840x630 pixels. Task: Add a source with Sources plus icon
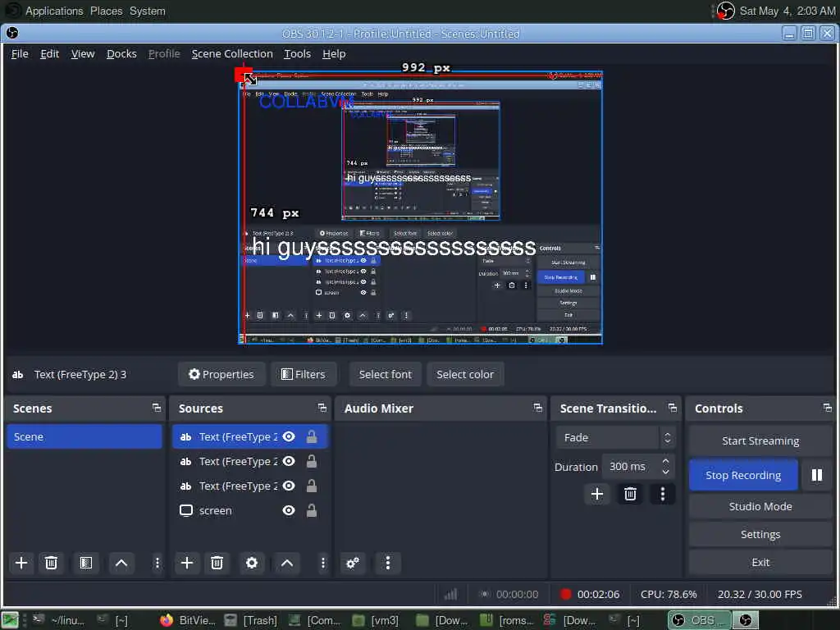[187, 563]
